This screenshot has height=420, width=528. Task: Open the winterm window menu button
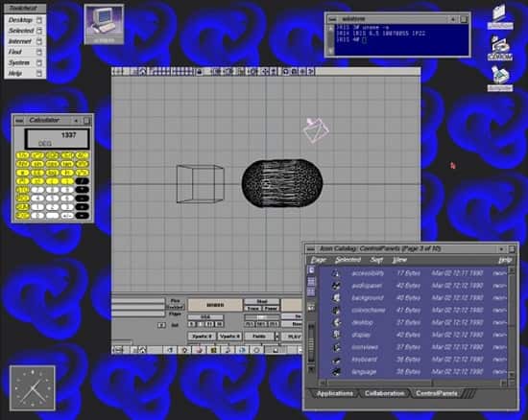click(332, 19)
